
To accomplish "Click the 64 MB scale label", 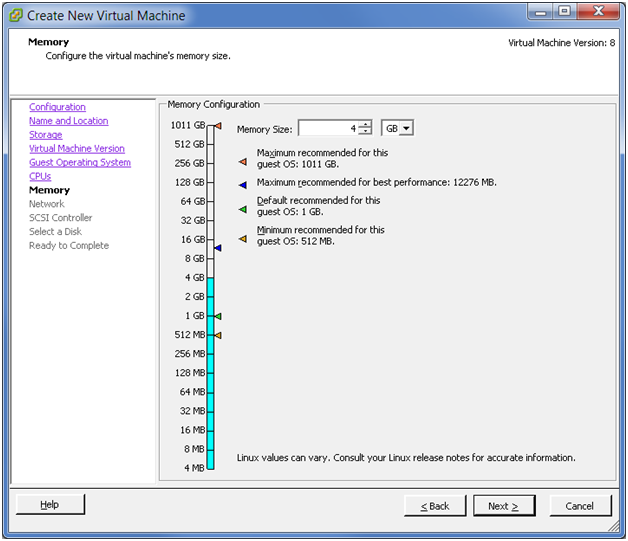I will coord(192,392).
